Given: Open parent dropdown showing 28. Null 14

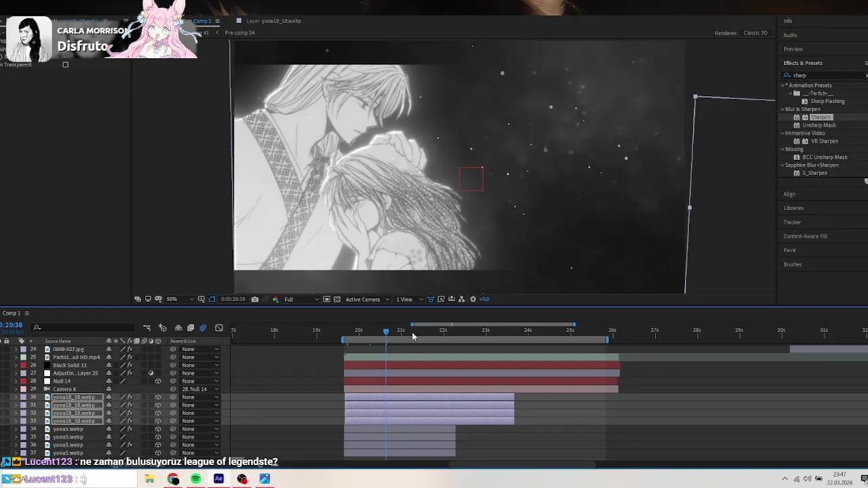Looking at the screenshot, I should 200,389.
